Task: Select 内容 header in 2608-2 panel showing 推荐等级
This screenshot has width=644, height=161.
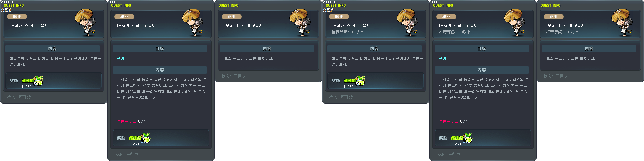Action: 589,49
